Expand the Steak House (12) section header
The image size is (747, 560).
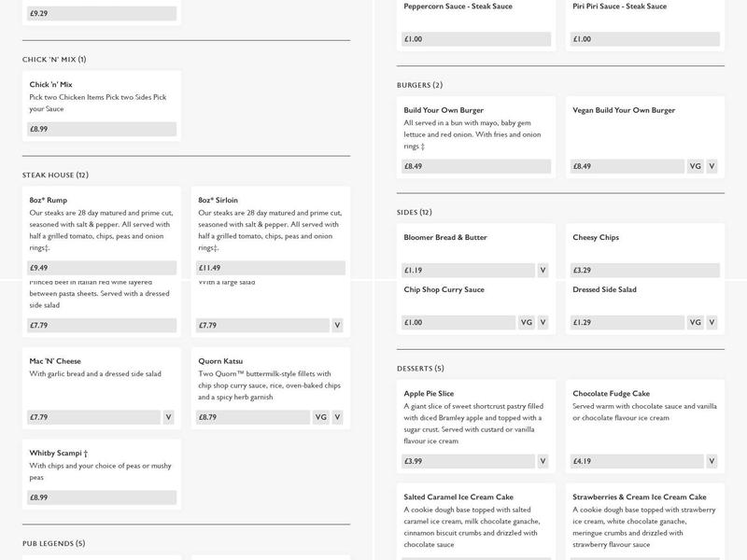pyautogui.click(x=55, y=175)
